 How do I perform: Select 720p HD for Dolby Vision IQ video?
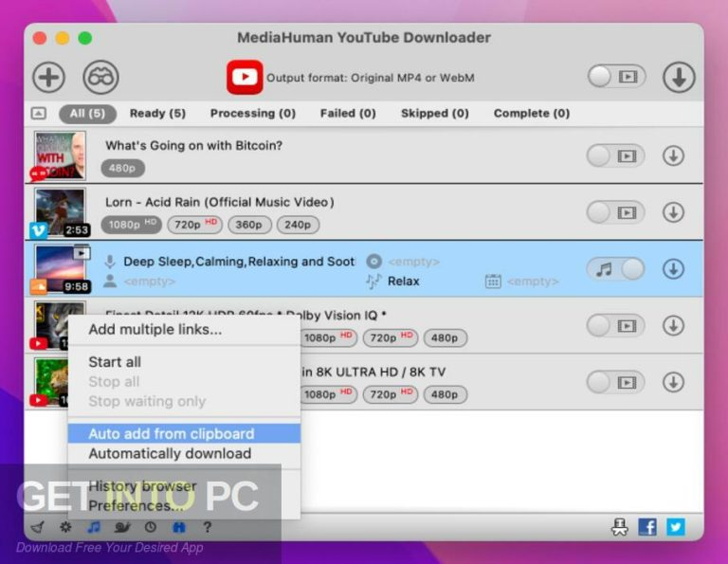391,338
